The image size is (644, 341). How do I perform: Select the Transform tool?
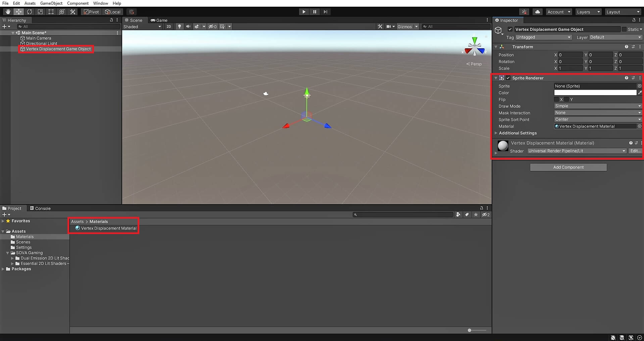pyautogui.click(x=61, y=12)
